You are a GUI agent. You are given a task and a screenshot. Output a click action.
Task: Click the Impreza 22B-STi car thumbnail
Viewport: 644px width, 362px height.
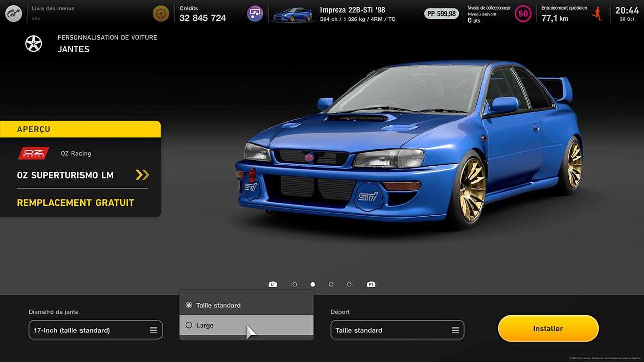click(292, 14)
